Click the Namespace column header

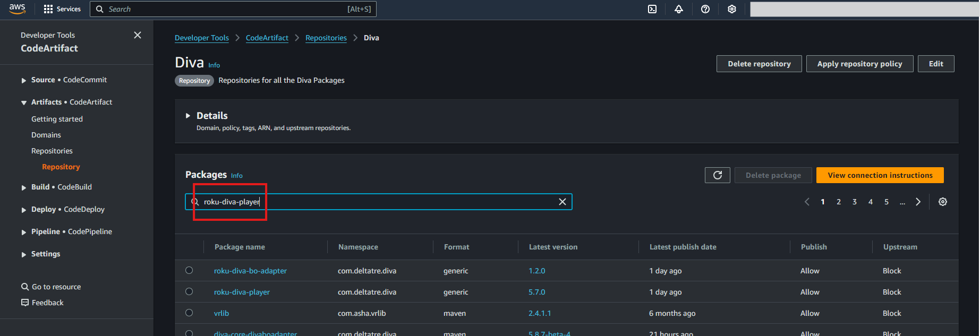pyautogui.click(x=358, y=247)
